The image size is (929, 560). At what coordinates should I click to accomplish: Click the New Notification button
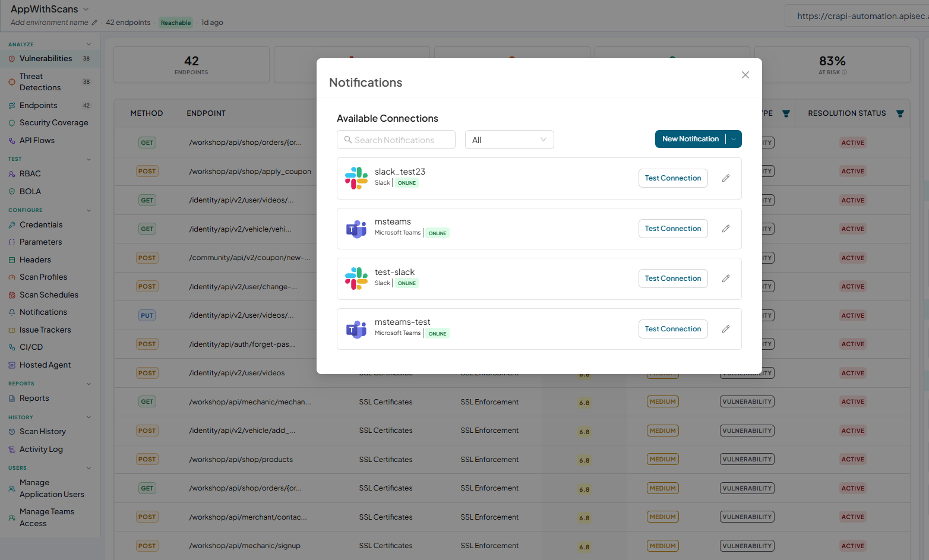[690, 139]
